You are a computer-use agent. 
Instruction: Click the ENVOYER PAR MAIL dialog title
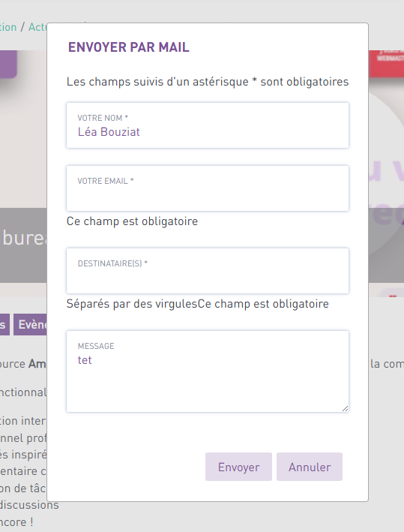click(128, 47)
